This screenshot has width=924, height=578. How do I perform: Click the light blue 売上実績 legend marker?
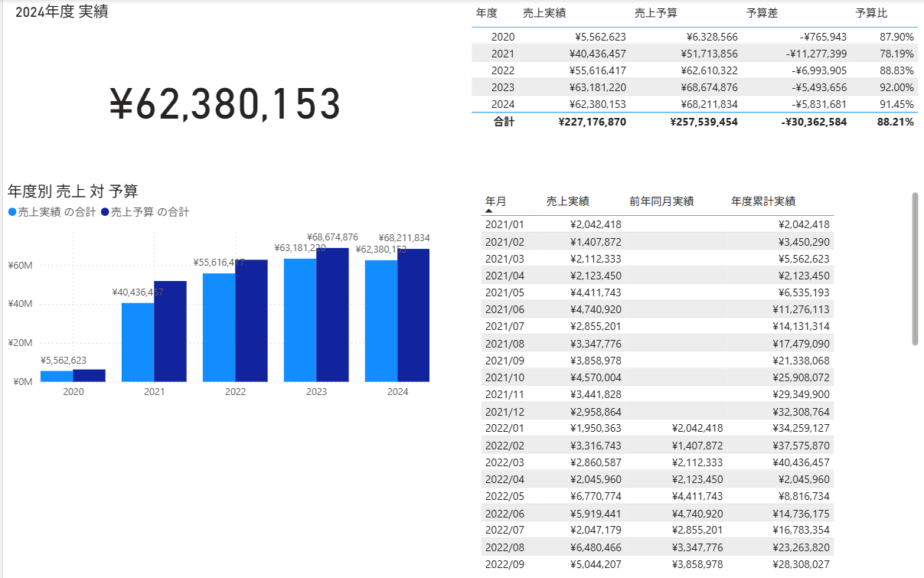coord(11,212)
